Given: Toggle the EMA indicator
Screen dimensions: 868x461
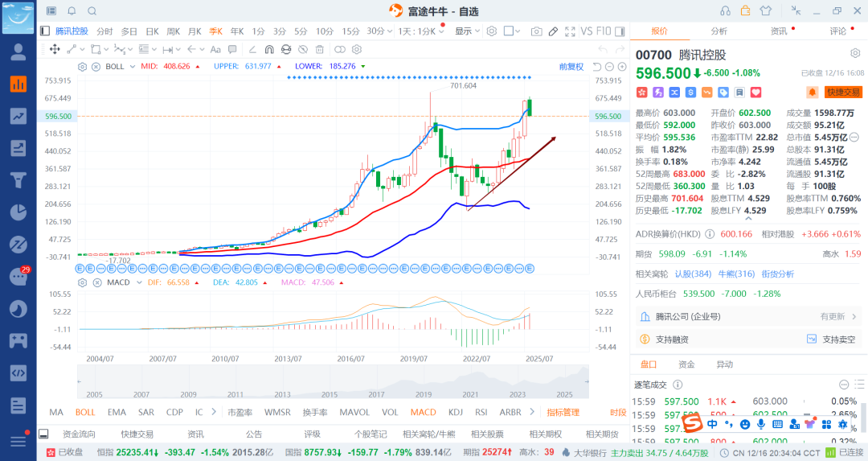Looking at the screenshot, I should click(x=117, y=412).
